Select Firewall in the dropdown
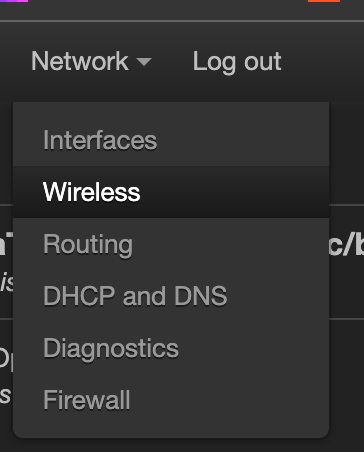 coord(171,400)
